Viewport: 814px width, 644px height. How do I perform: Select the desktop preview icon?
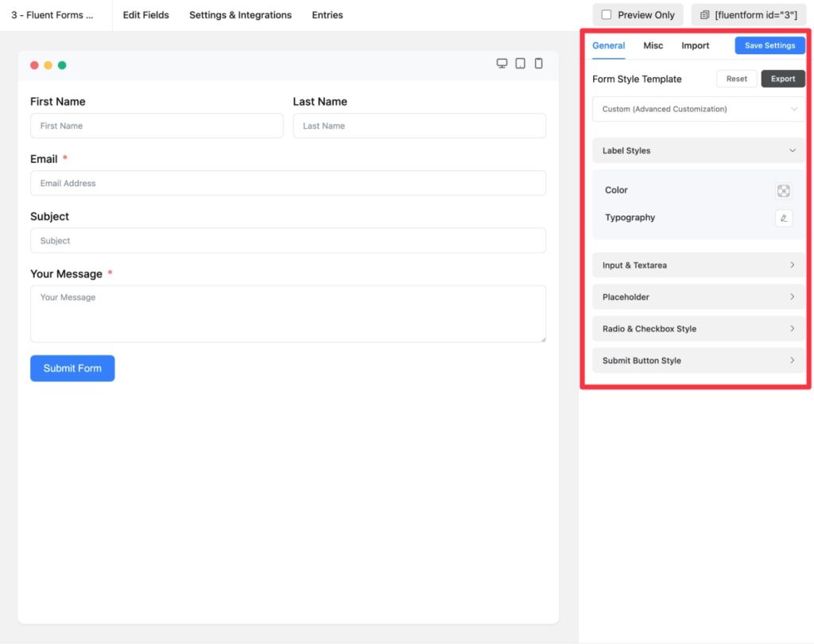502,63
